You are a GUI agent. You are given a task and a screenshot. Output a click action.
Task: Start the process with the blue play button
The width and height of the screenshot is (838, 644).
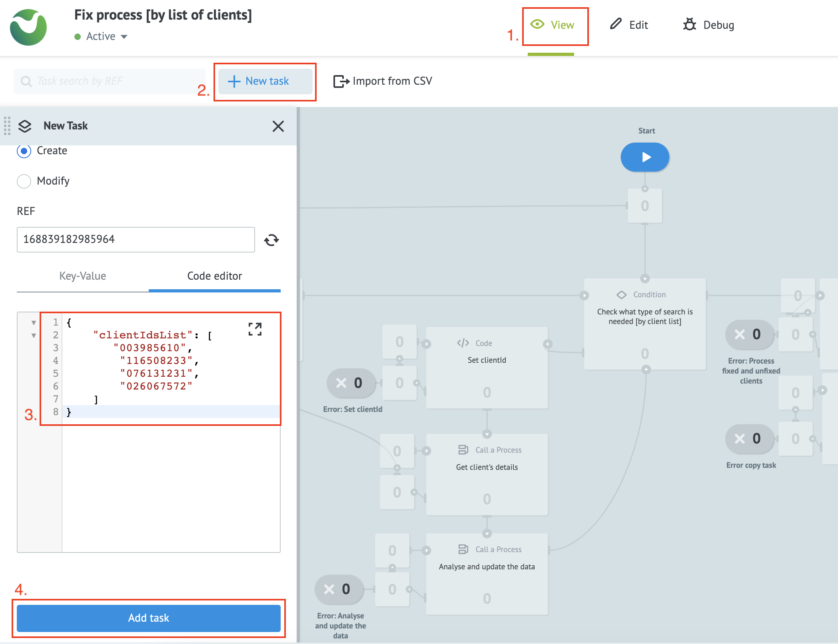point(644,157)
